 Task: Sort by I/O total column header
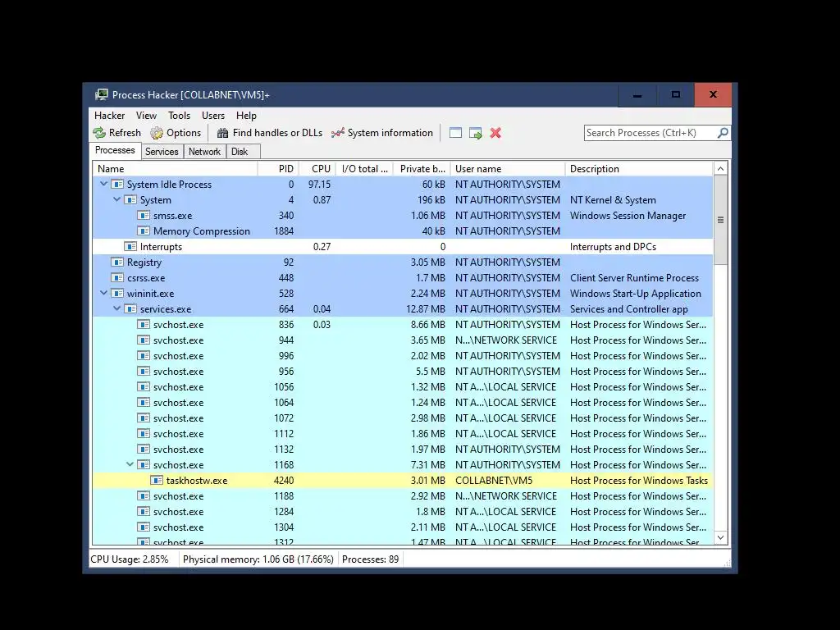365,169
